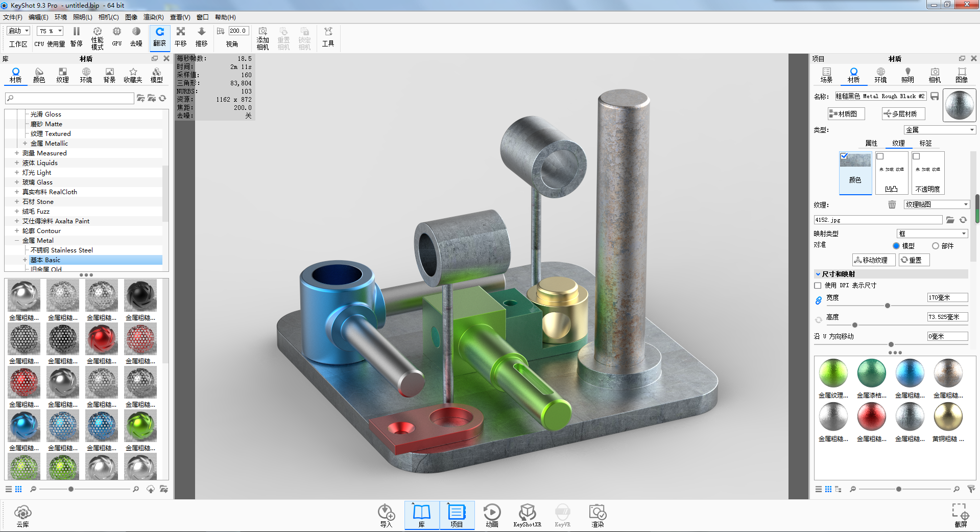The image size is (980, 532).
Task: Open the 纹理贴图 texture type dropdown
Action: (937, 204)
